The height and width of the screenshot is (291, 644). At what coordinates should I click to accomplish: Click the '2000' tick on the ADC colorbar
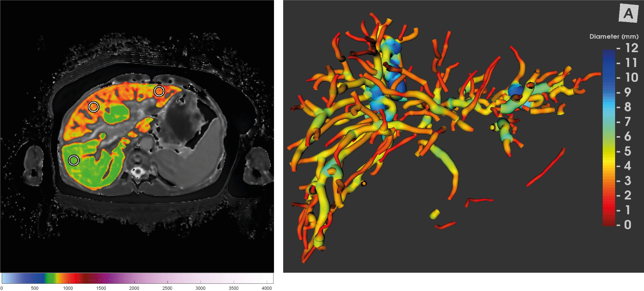click(x=134, y=288)
